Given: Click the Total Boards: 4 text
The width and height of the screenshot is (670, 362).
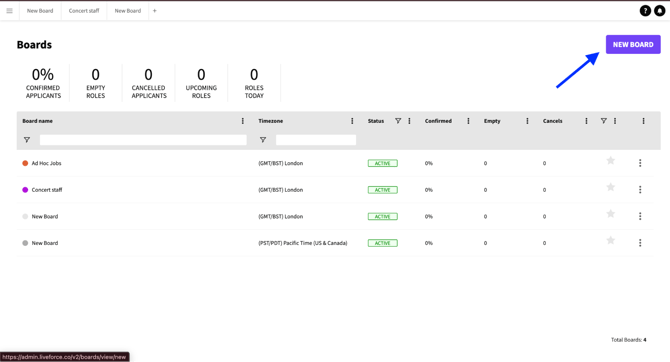Looking at the screenshot, I should 629,340.
